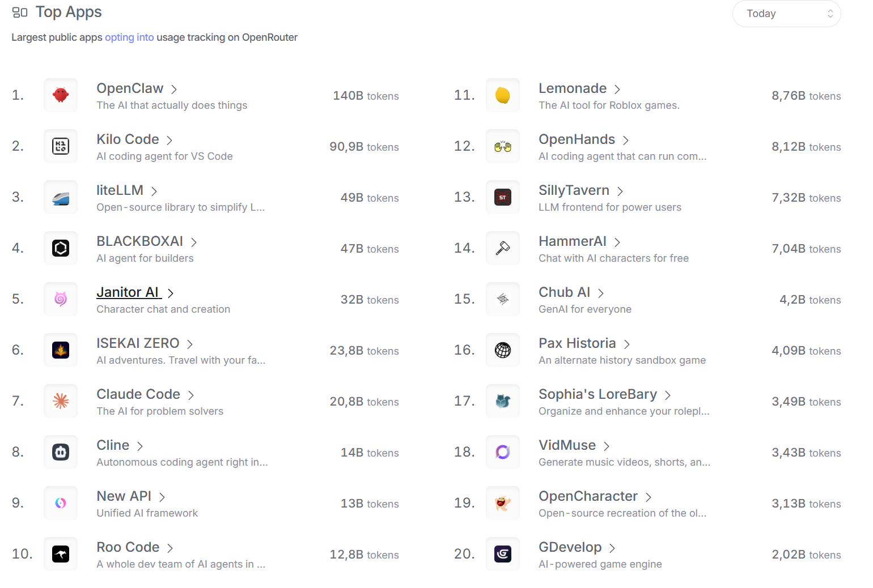Viewport: 873px width, 588px height.
Task: Click the Claude Code starburst icon
Action: click(61, 401)
